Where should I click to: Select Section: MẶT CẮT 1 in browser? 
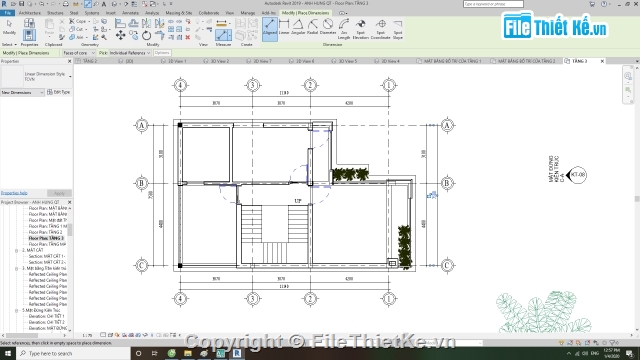tap(47, 256)
